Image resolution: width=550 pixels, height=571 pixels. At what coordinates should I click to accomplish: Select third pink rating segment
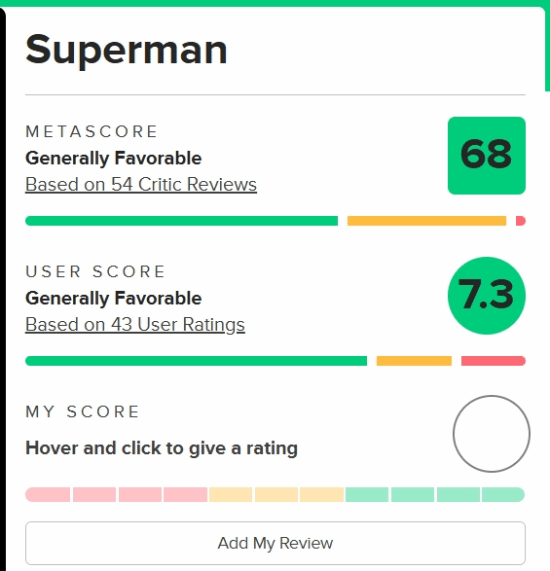click(140, 495)
